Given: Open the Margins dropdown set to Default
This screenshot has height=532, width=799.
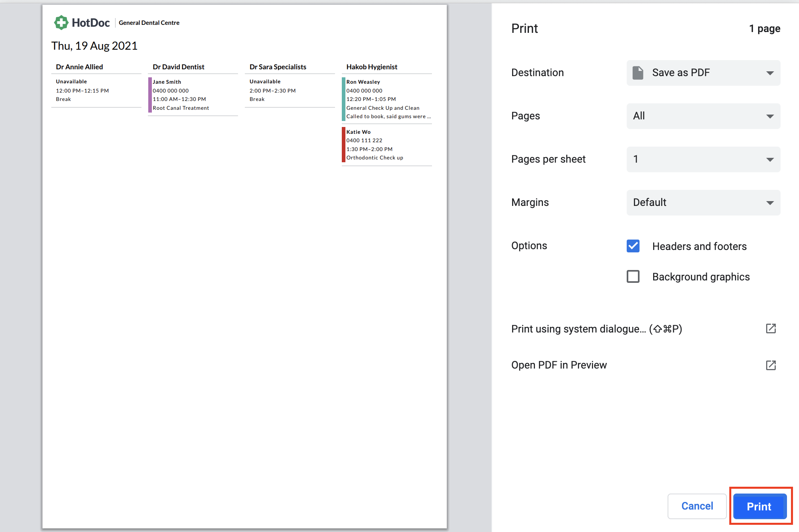Looking at the screenshot, I should point(703,202).
